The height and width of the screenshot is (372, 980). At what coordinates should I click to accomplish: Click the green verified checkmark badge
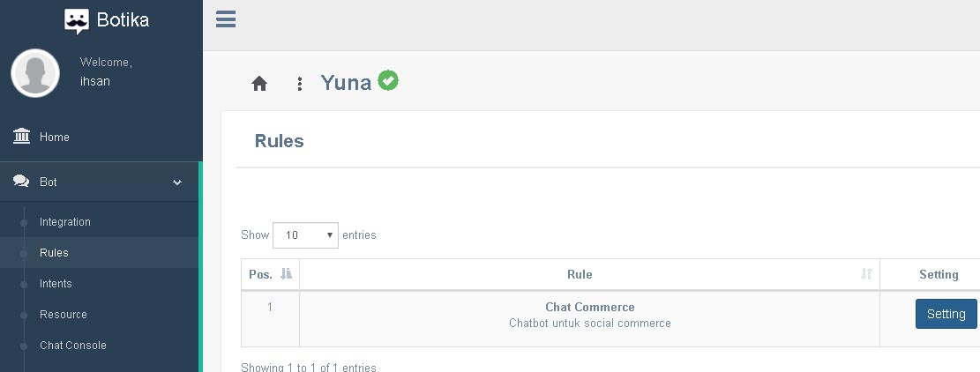pyautogui.click(x=388, y=80)
